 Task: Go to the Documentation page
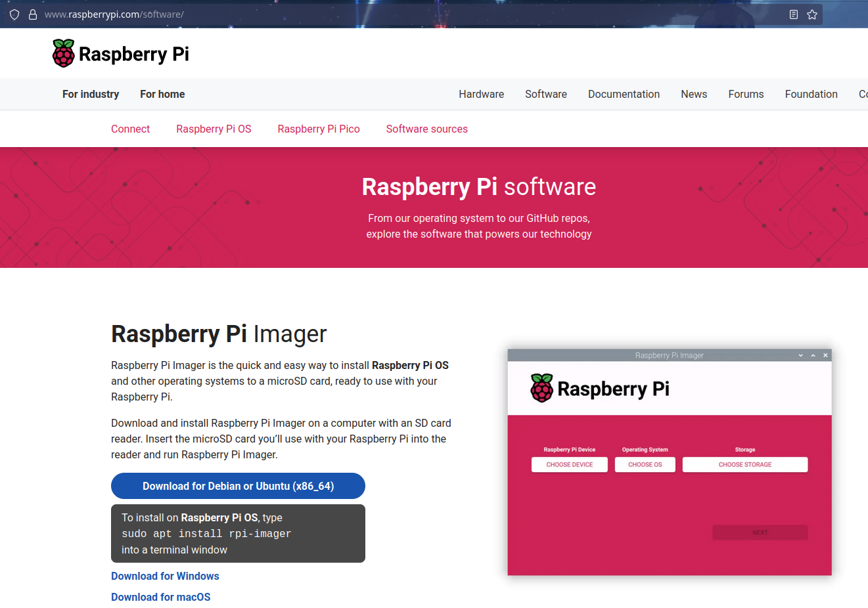tap(624, 95)
